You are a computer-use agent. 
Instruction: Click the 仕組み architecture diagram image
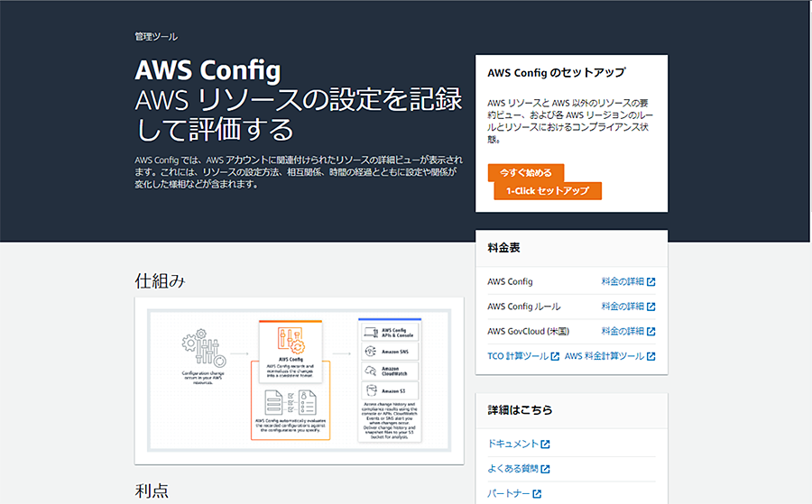pos(300,380)
